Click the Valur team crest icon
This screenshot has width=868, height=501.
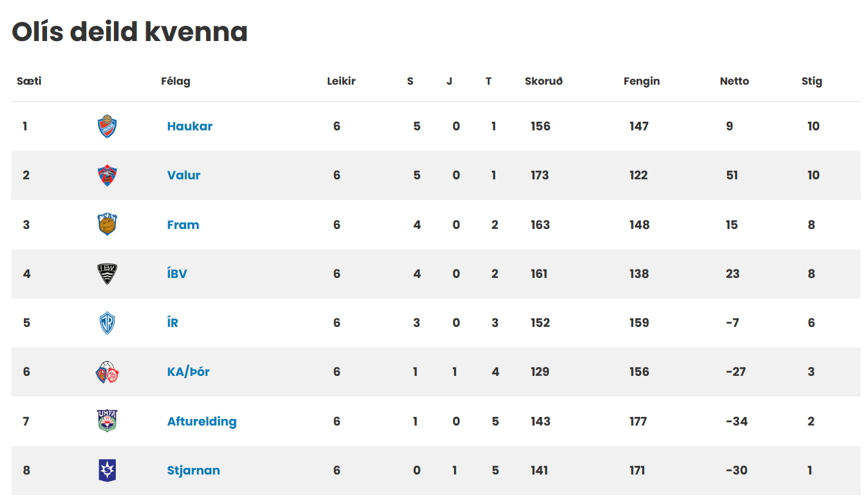pyautogui.click(x=107, y=175)
